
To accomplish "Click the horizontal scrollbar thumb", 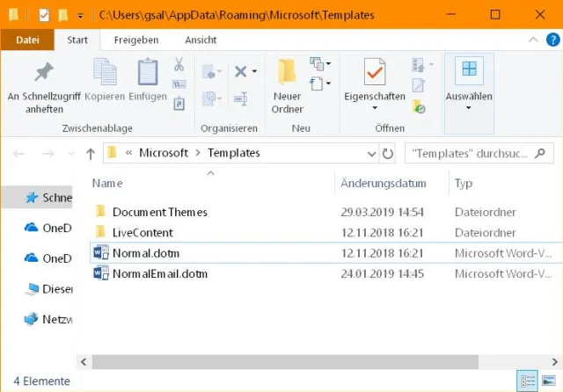I will [x=285, y=362].
